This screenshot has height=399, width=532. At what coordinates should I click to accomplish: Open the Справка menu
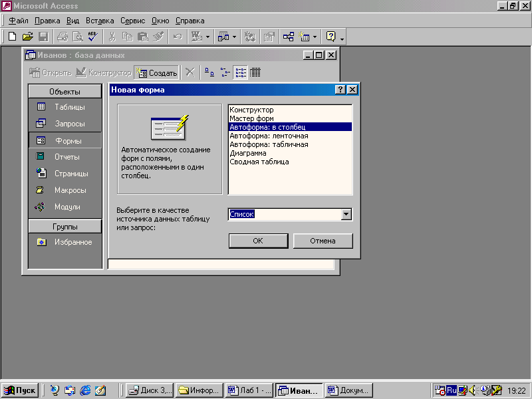click(x=190, y=21)
